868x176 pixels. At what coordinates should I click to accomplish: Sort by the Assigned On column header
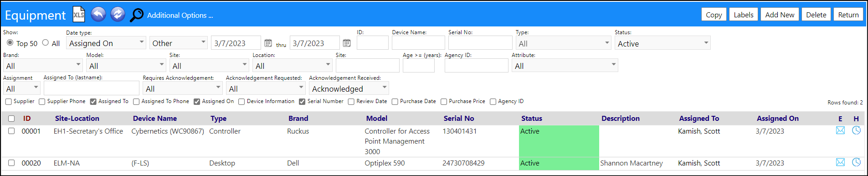(778, 119)
